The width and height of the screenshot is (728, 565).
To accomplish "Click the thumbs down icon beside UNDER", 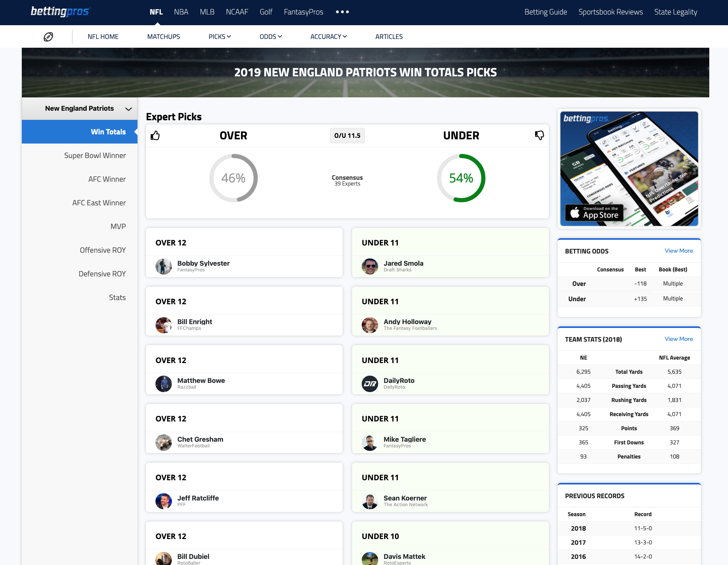I will pyautogui.click(x=539, y=136).
